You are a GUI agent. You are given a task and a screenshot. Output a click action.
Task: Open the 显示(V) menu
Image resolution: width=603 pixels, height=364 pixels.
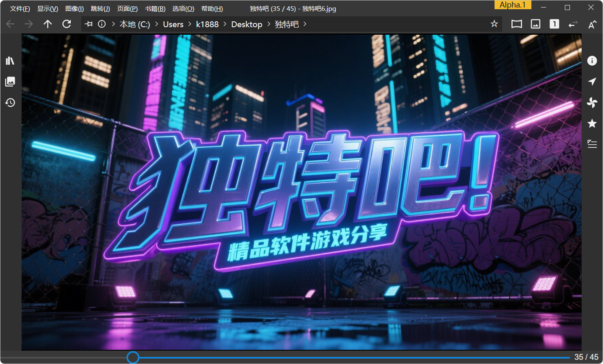pyautogui.click(x=47, y=9)
